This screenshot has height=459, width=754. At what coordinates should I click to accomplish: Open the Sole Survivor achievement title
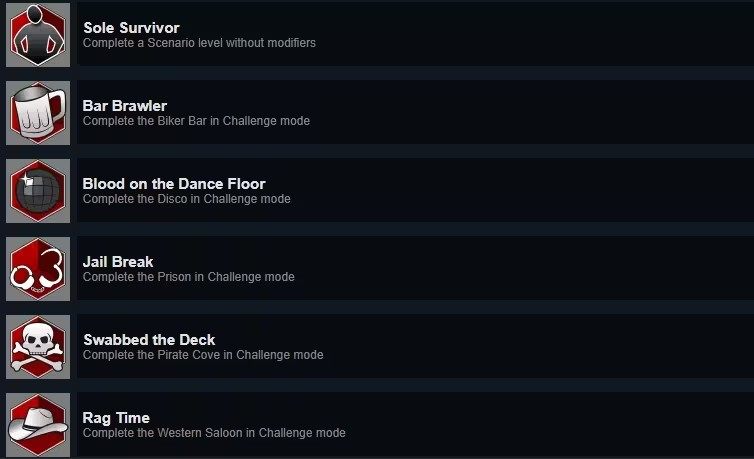(131, 27)
